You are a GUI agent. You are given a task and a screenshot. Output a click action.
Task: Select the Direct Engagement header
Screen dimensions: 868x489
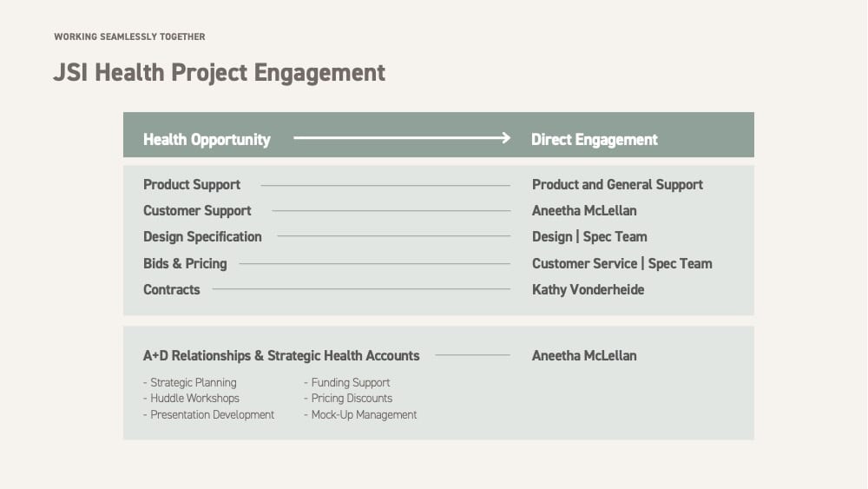[x=595, y=140]
